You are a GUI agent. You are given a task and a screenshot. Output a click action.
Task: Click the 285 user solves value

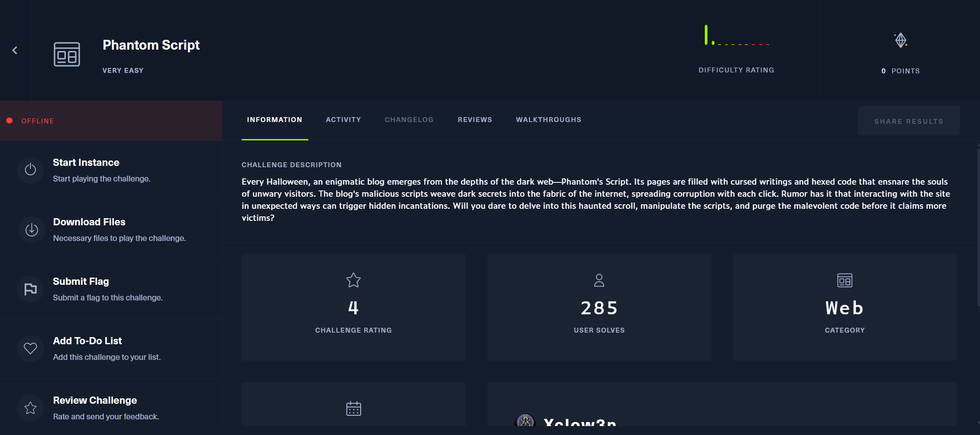click(599, 308)
